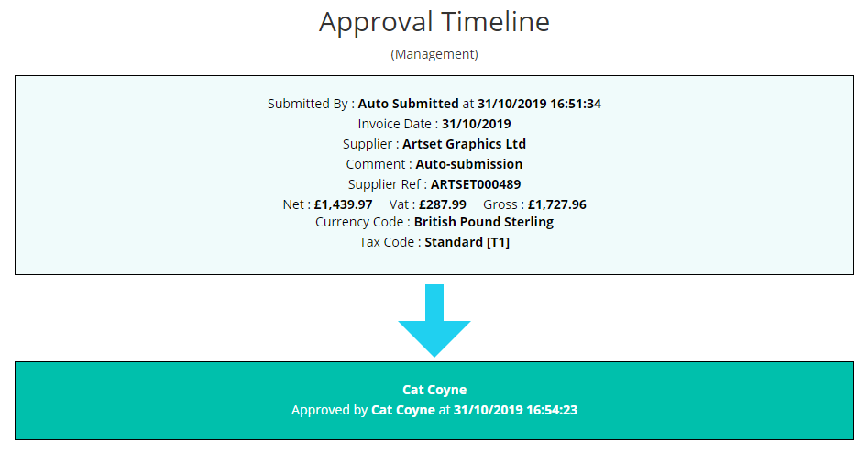Click the Auto-submission comment value
The width and height of the screenshot is (868, 453).
(x=469, y=164)
